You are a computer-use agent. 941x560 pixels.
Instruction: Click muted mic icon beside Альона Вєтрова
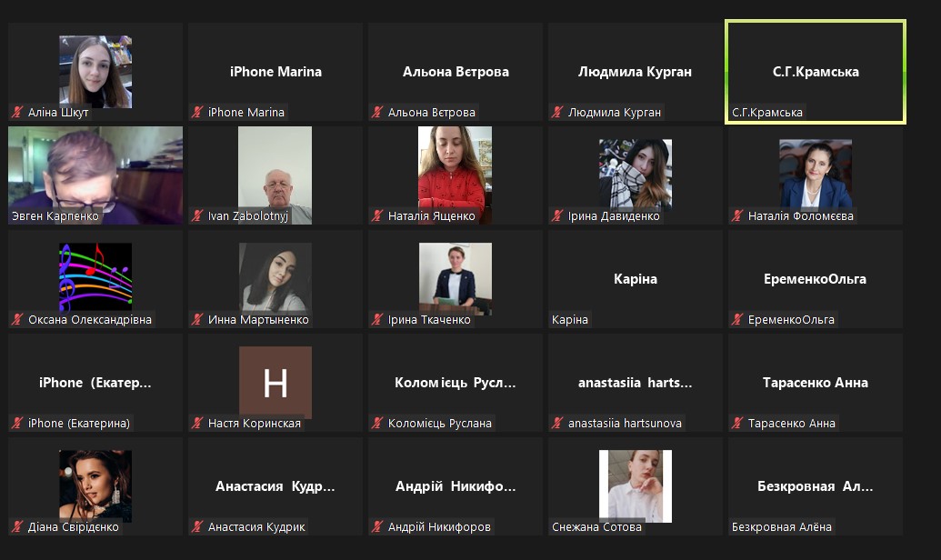pos(377,112)
